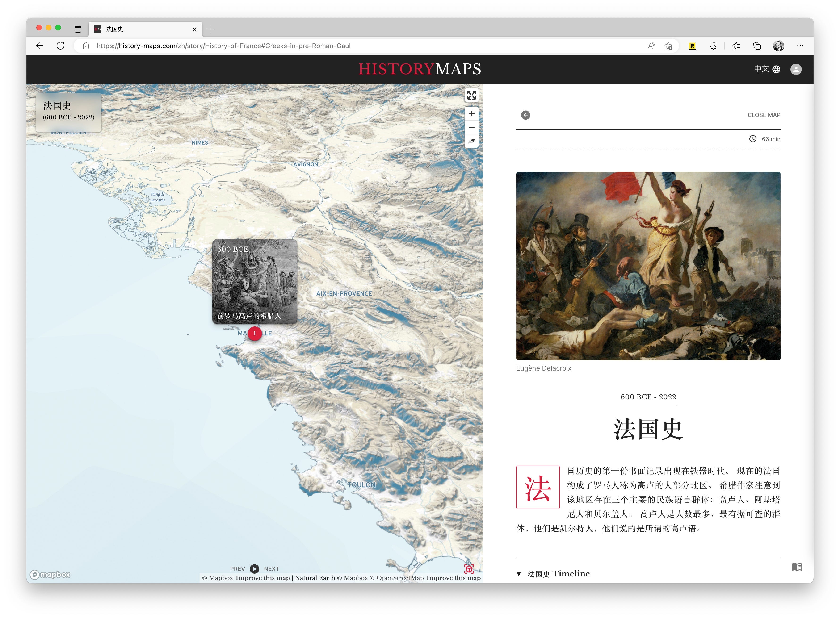Reset map compass bearing
This screenshot has height=618, width=840.
(x=471, y=141)
